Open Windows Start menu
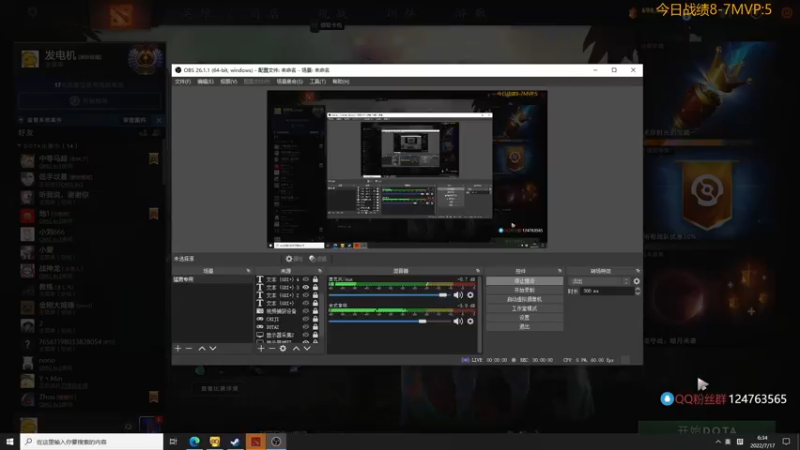Screen dimensions: 800x450 pyautogui.click(x=10, y=441)
